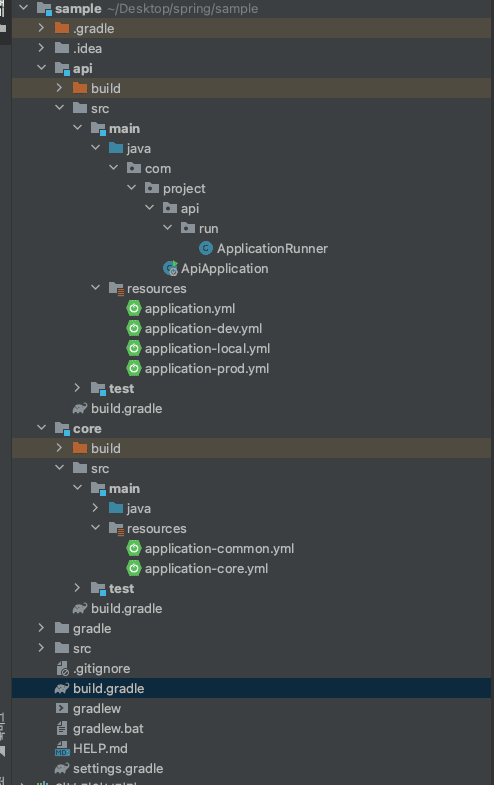Select the application-core.yml file name
This screenshot has width=494, height=785.
click(206, 569)
